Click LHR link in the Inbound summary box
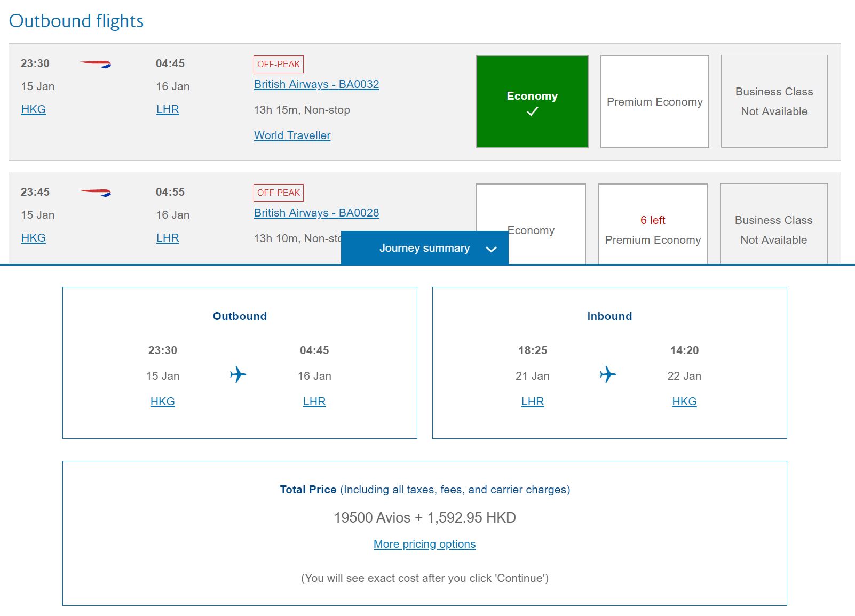The width and height of the screenshot is (855, 616). point(533,402)
